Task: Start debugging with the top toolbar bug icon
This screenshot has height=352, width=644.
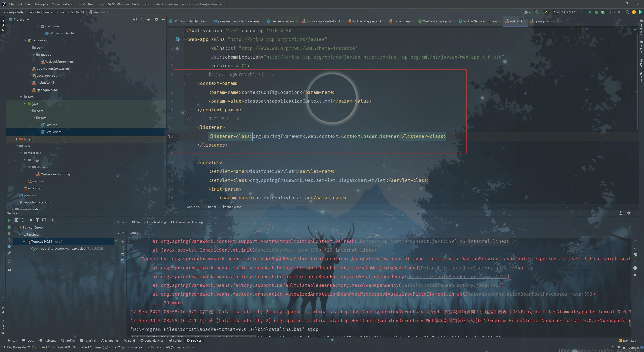Action: coord(596,12)
